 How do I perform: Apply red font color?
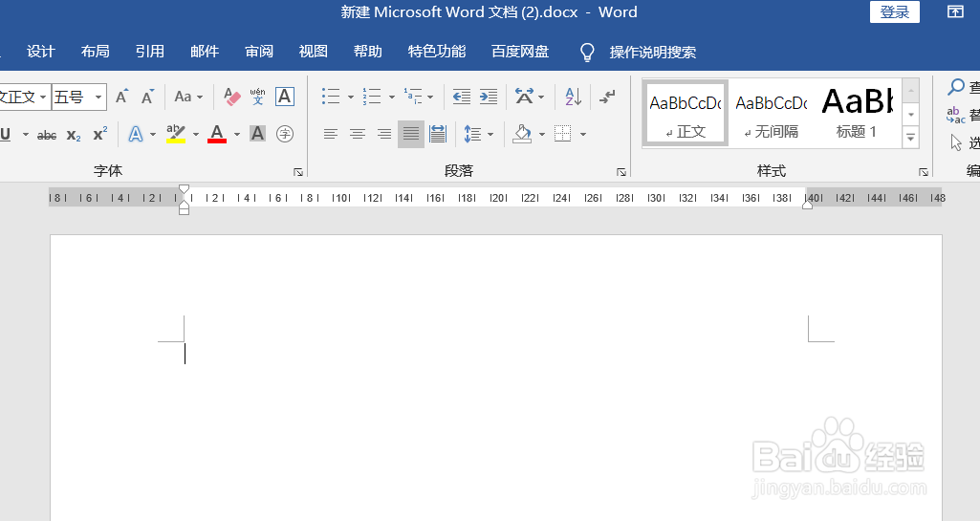[x=217, y=134]
